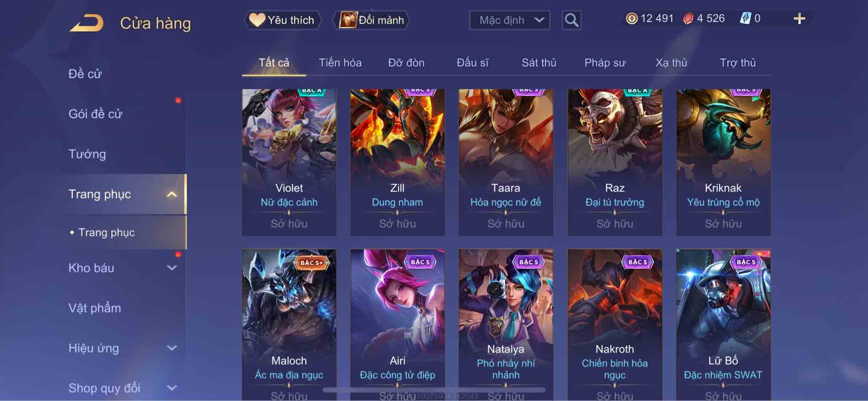Open the Tướng sidebar item

87,154
